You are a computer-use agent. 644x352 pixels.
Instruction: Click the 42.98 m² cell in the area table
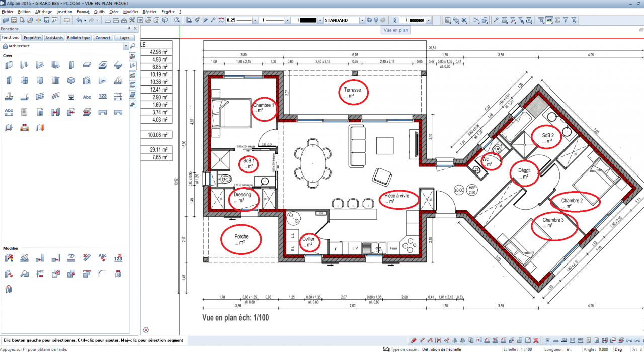(156, 52)
